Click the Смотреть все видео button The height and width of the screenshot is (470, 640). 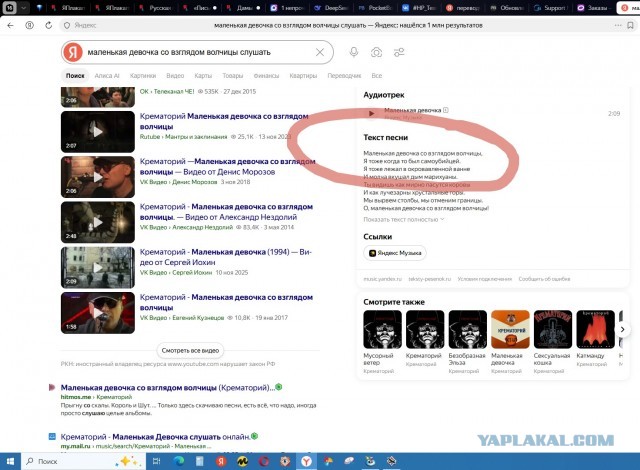pos(190,350)
